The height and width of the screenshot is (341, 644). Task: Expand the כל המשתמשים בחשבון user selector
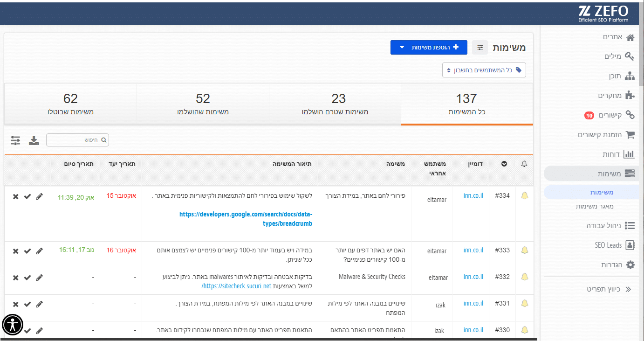(484, 70)
